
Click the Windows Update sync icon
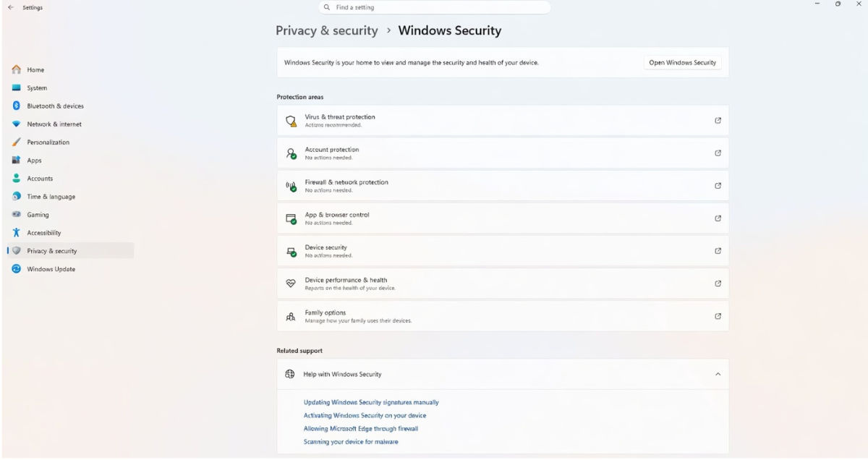pyautogui.click(x=16, y=268)
